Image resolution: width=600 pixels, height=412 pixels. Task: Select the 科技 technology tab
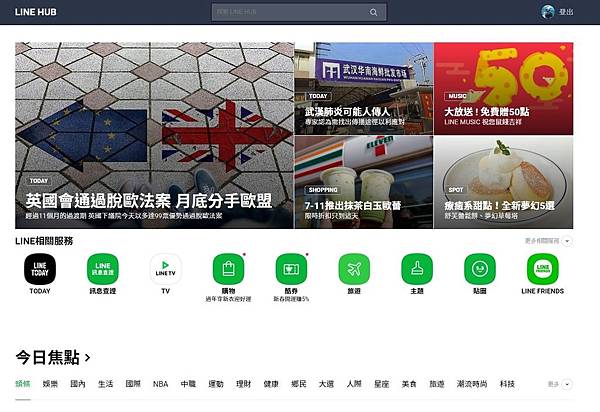pos(507,384)
